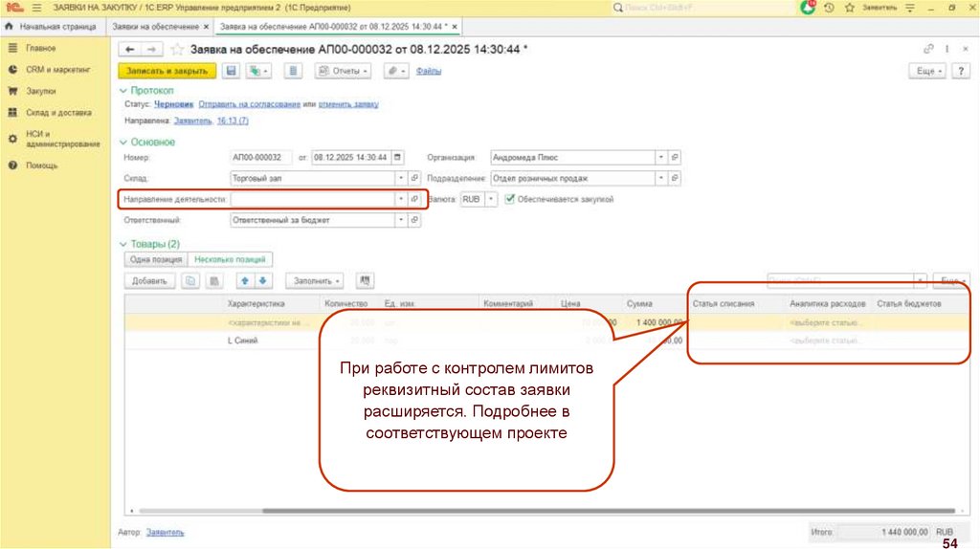Open Ответственный record via open icon
The height and width of the screenshot is (549, 980).
point(414,220)
